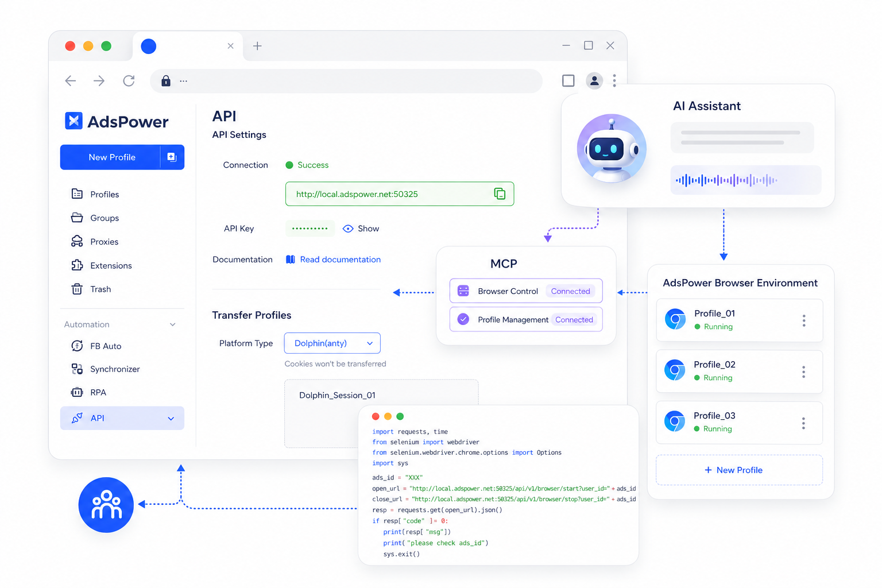Click the red dot on code window
The image size is (882, 588).
376,416
